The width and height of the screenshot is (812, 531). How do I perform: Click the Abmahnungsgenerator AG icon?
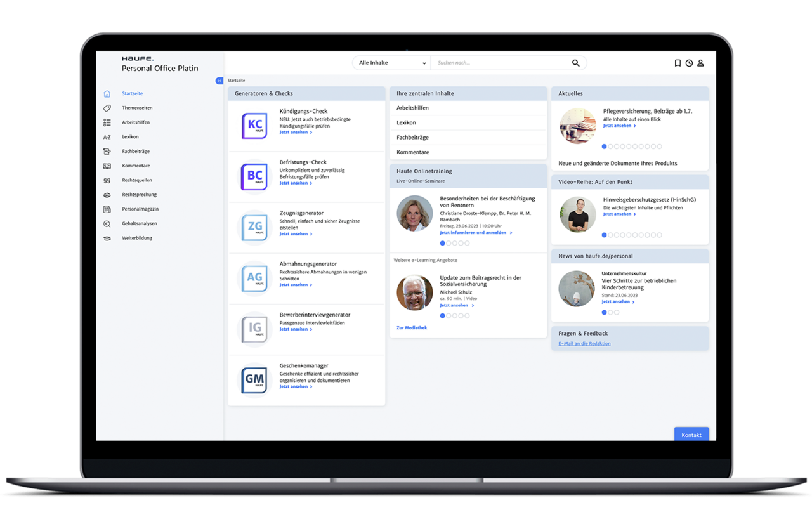click(x=254, y=278)
